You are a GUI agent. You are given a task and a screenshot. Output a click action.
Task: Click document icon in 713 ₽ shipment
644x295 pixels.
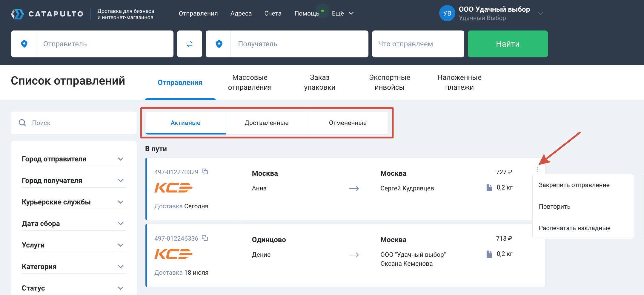(x=489, y=254)
